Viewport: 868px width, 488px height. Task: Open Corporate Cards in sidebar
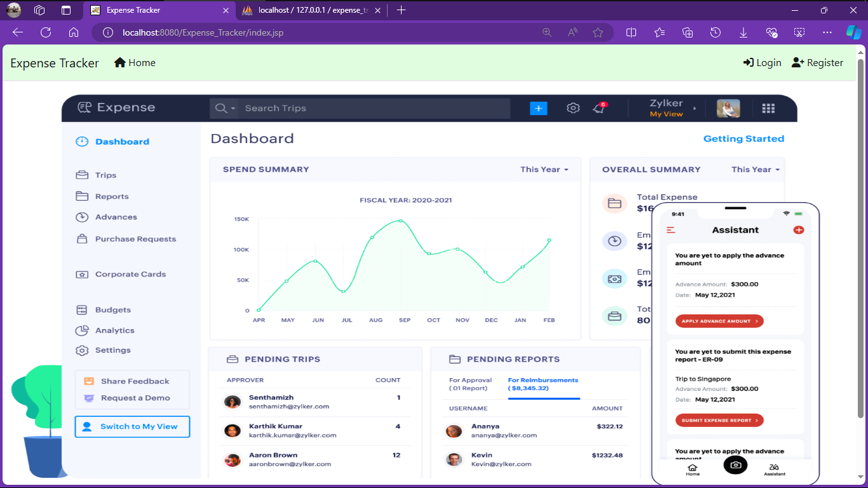tap(121, 274)
